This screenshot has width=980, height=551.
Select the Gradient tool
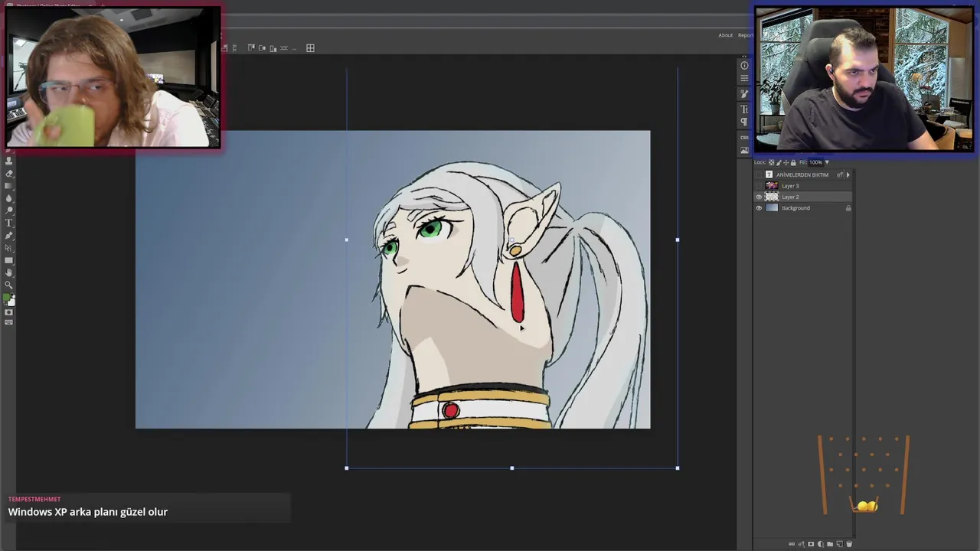(9, 186)
